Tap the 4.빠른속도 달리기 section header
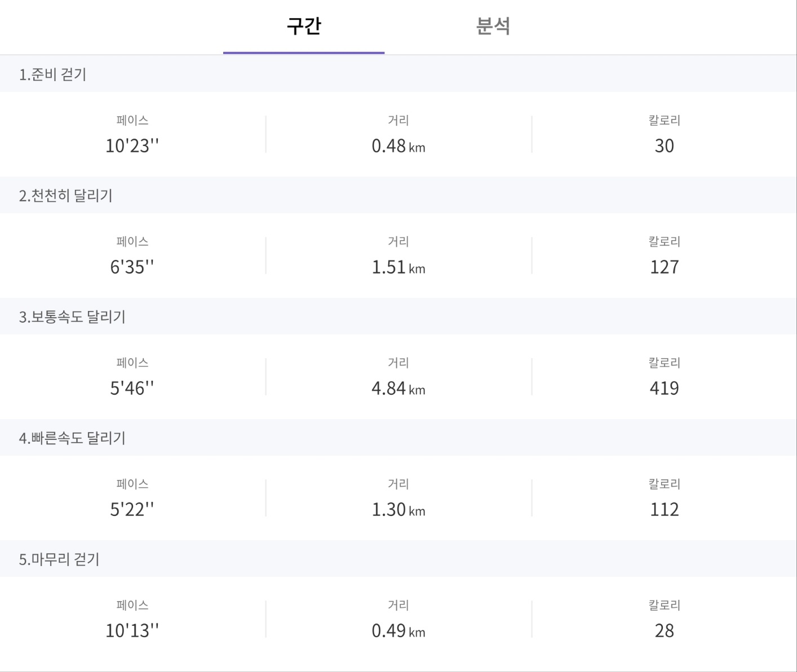 click(72, 438)
